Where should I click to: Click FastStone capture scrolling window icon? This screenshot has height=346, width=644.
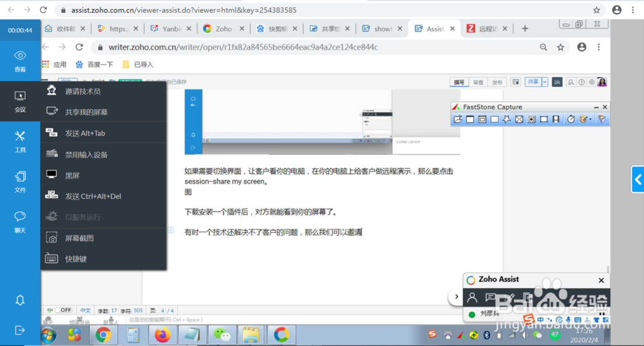click(531, 119)
